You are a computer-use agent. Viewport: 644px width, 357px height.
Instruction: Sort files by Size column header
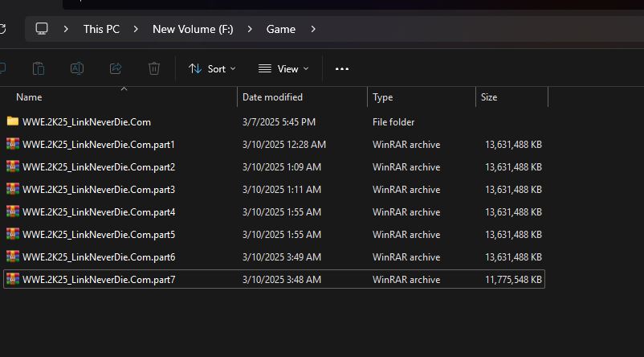pos(489,97)
